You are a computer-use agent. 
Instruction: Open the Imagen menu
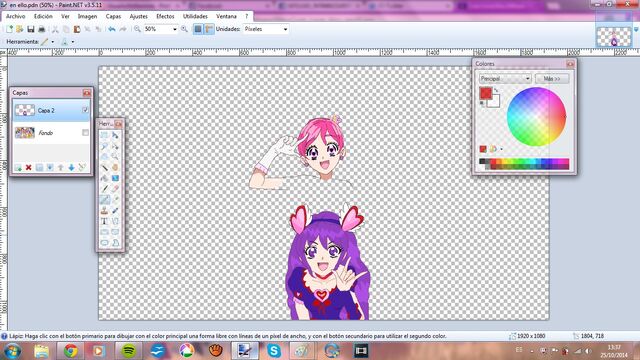87,16
